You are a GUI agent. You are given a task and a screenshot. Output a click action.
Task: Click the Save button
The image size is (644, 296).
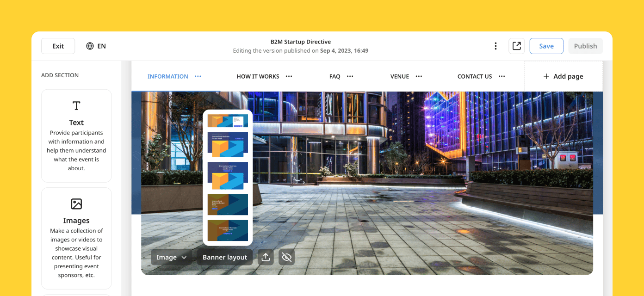[x=546, y=46]
